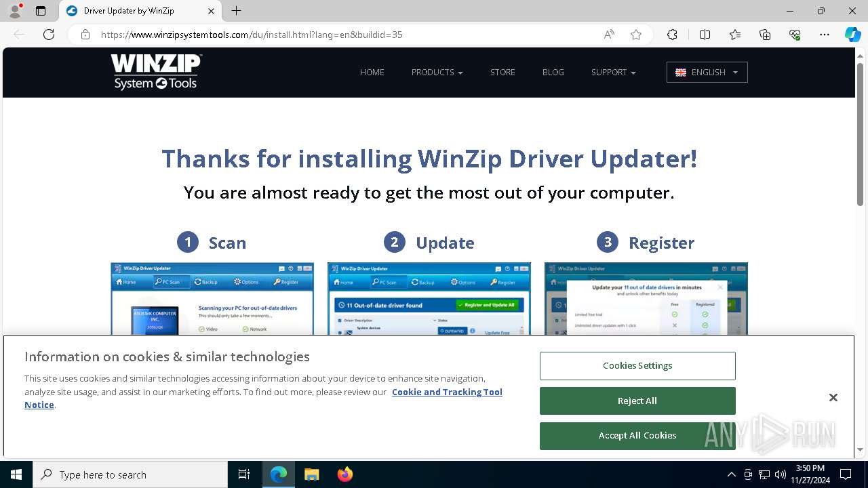The width and height of the screenshot is (868, 488).
Task: Open File Explorer from taskbar
Action: pyautogui.click(x=311, y=474)
